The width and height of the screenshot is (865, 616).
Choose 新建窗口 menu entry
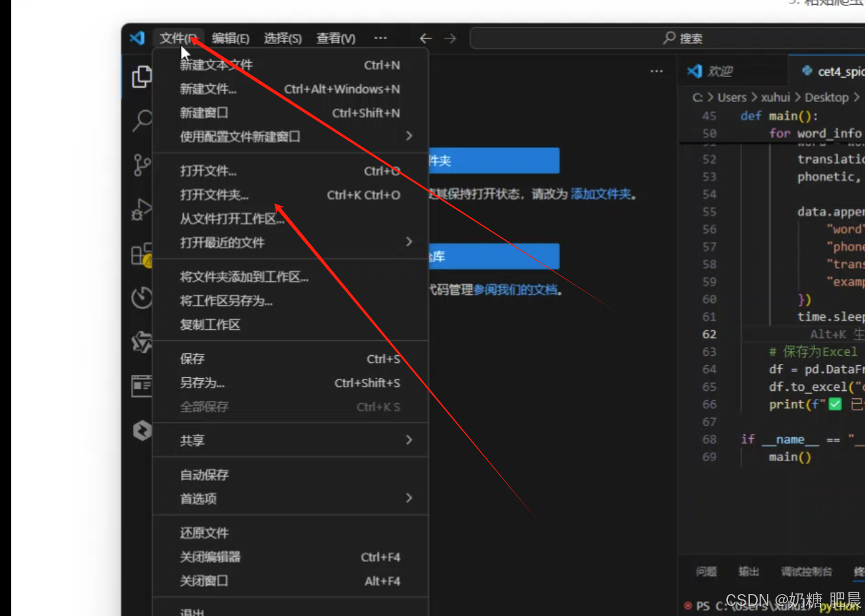pyautogui.click(x=291, y=113)
